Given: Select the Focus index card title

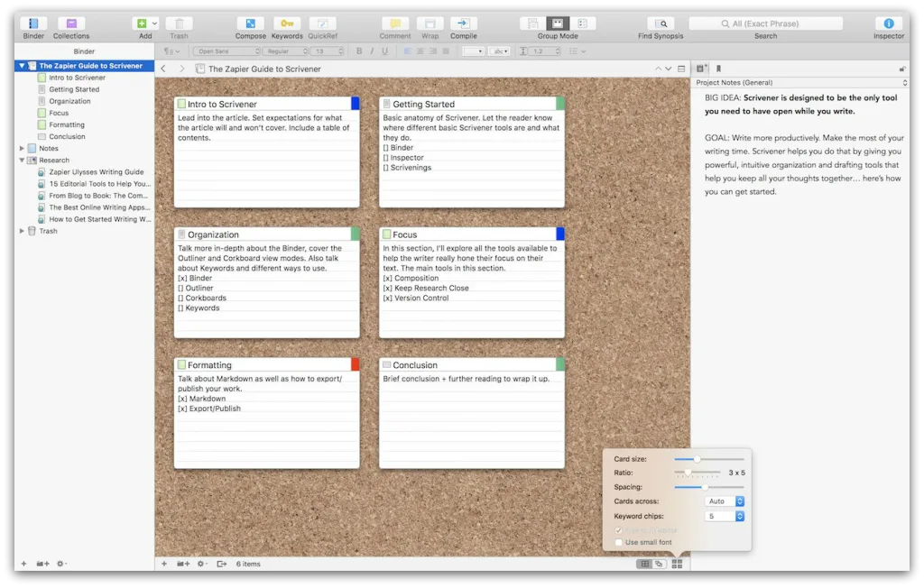Looking at the screenshot, I should [404, 234].
